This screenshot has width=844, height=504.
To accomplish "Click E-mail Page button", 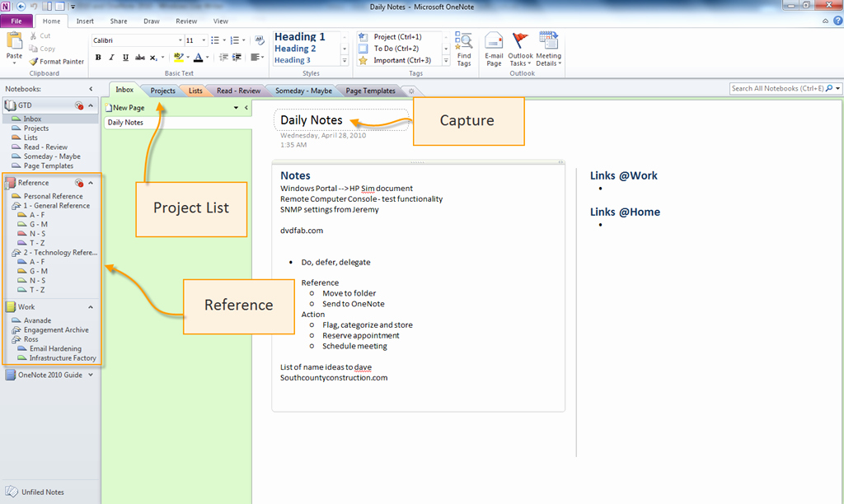I will click(494, 49).
